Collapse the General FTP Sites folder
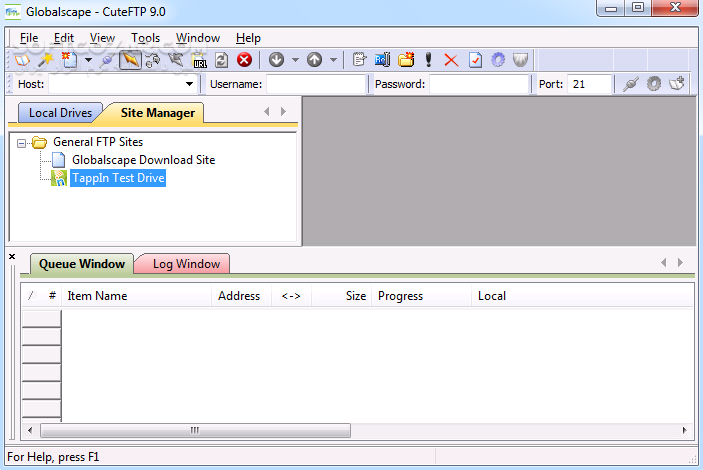 point(21,144)
